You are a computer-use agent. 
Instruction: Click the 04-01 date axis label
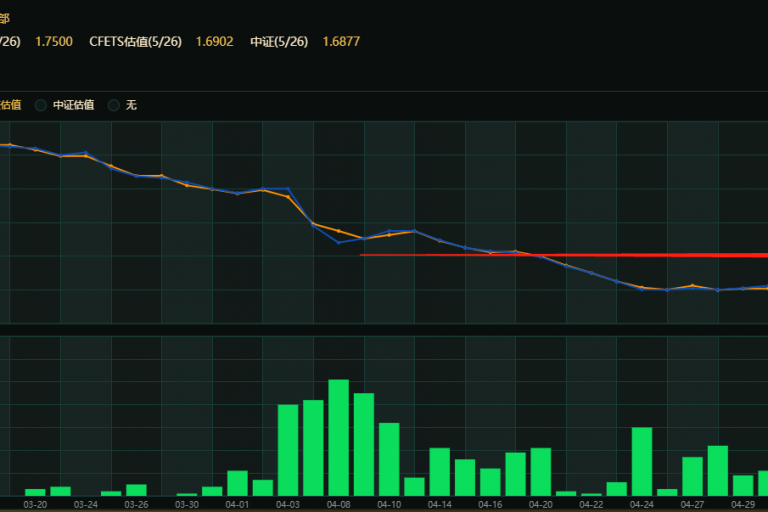coord(237,505)
